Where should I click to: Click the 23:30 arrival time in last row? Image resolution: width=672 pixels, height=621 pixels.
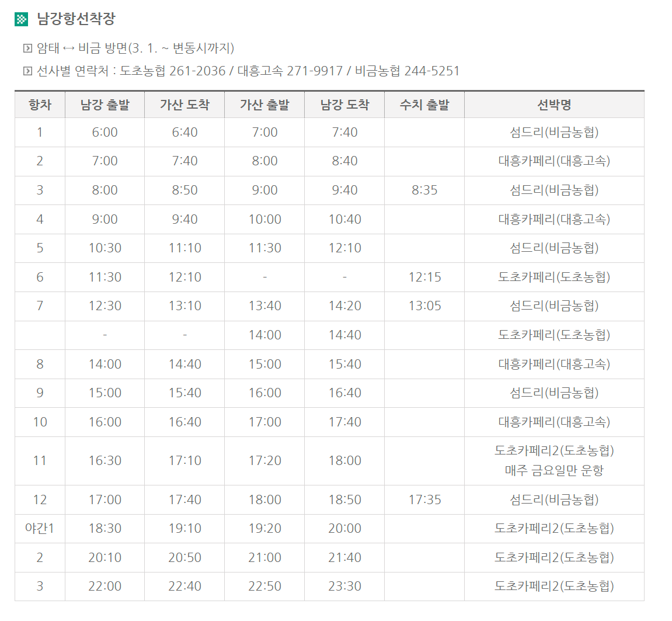click(x=344, y=586)
